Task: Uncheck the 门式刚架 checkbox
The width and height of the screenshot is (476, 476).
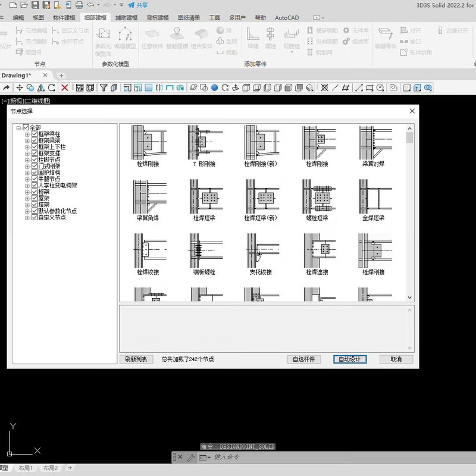Action: point(35,166)
